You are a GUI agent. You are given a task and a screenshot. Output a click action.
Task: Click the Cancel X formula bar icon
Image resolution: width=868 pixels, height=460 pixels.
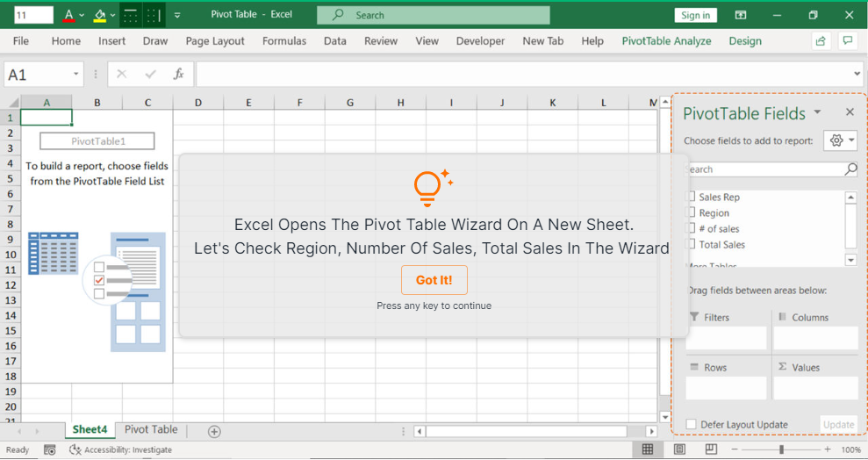coord(122,74)
